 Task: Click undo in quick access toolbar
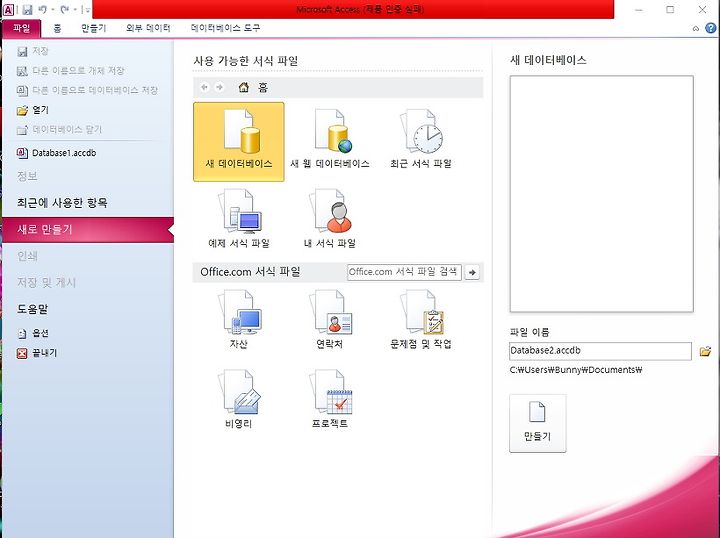click(x=42, y=9)
